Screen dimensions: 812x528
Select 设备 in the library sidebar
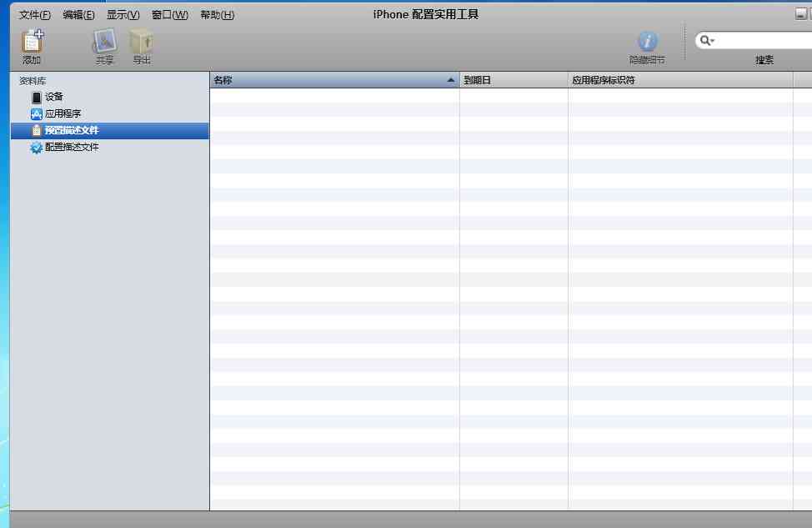tap(110, 97)
